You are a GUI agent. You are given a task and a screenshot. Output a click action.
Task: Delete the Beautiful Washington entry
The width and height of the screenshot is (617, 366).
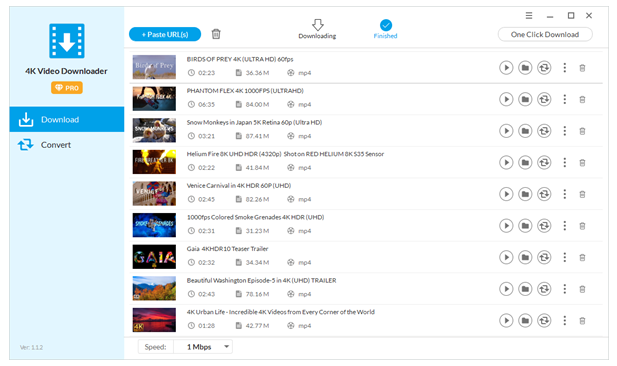coord(582,289)
